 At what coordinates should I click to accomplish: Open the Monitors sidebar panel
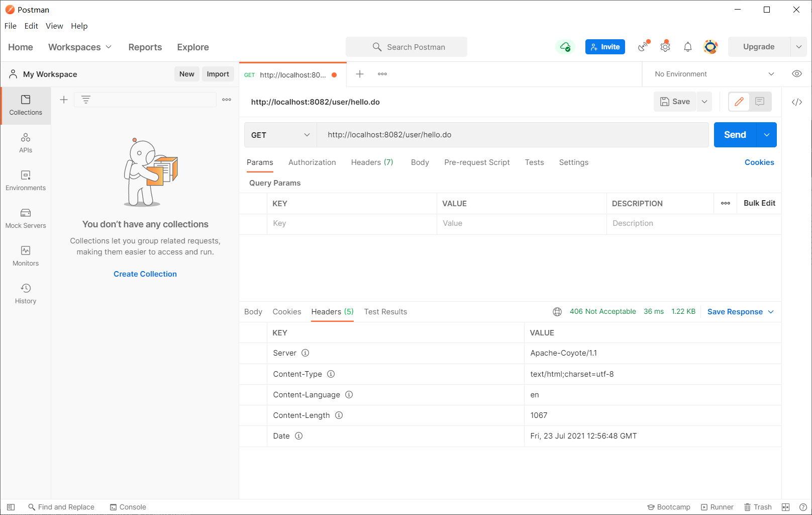pos(26,256)
